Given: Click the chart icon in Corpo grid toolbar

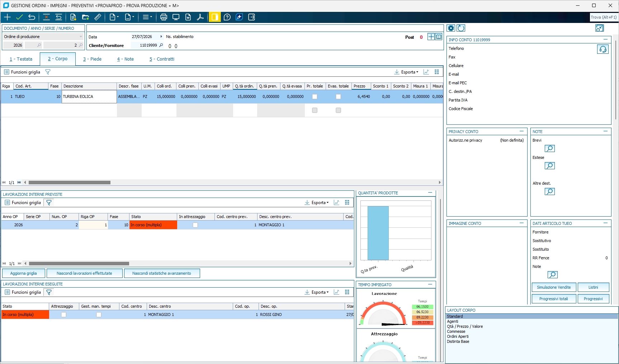Looking at the screenshot, I should tap(426, 72).
